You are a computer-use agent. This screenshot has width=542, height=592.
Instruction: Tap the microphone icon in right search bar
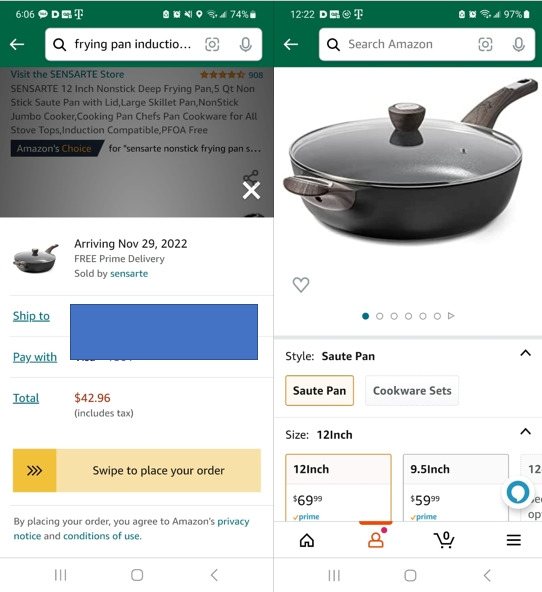[x=519, y=45]
